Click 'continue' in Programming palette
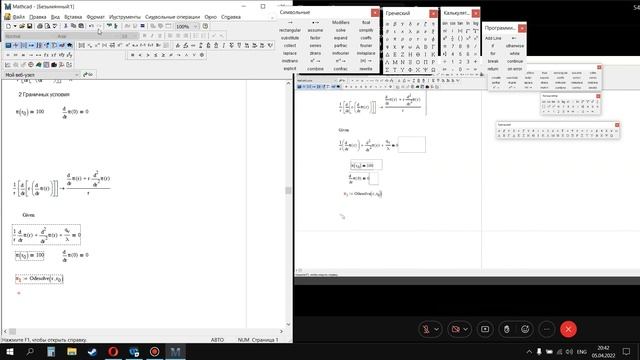 pos(515,61)
